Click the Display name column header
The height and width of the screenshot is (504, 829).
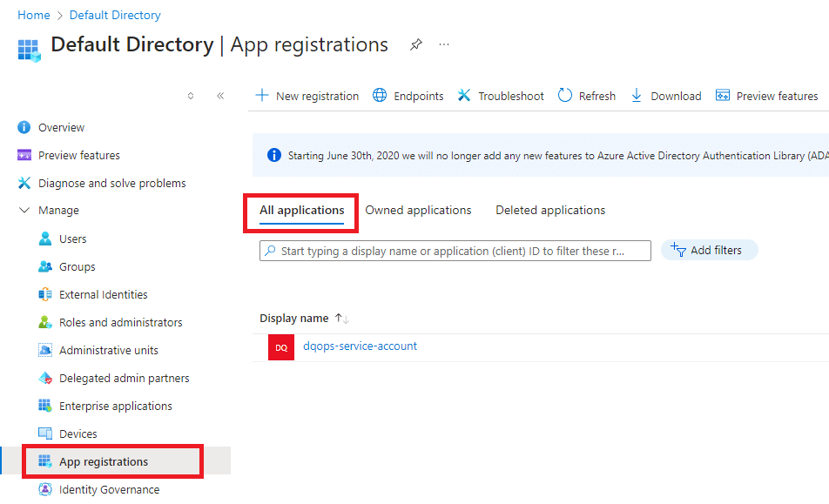294,318
